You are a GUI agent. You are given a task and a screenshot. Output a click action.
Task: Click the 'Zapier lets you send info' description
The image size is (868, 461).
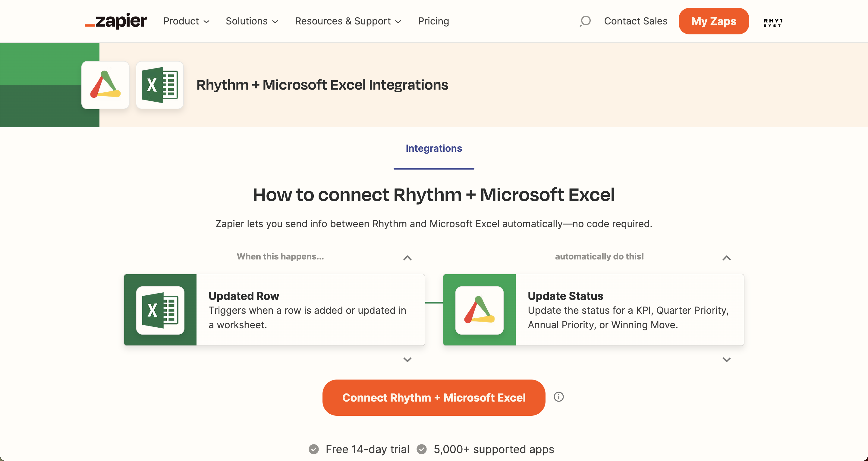tap(434, 224)
